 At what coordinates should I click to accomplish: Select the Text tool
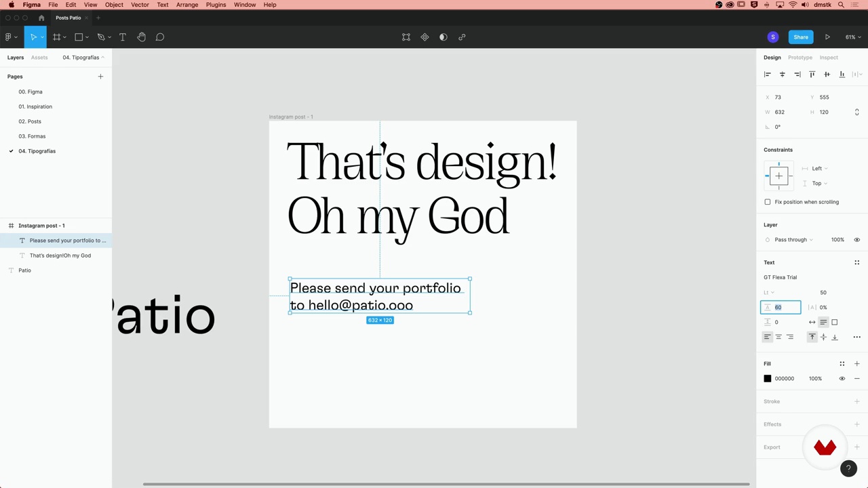[x=123, y=37]
